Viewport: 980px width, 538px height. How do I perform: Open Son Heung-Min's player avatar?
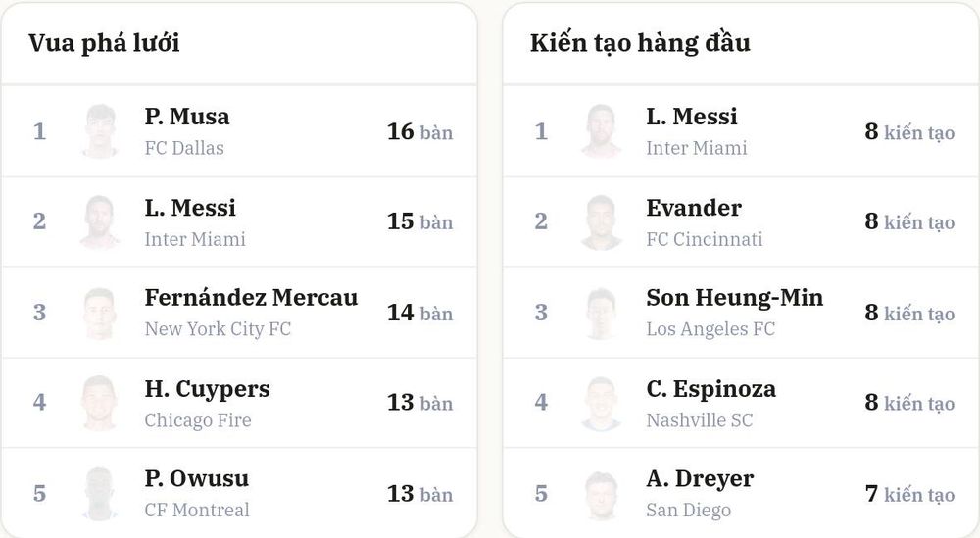pos(602,313)
